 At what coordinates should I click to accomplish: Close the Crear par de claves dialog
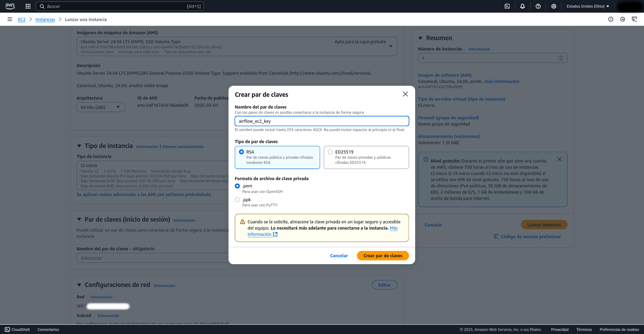tap(405, 94)
